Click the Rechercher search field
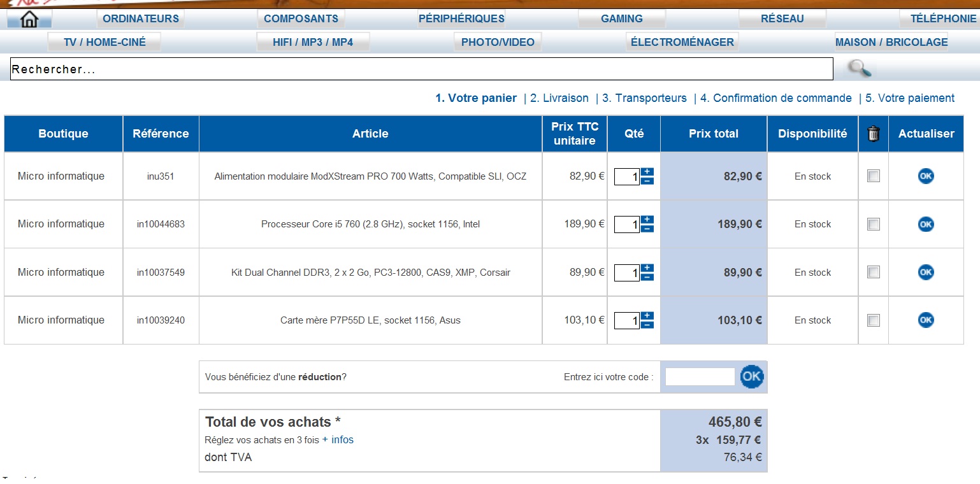This screenshot has height=484, width=980. pyautogui.click(x=421, y=69)
